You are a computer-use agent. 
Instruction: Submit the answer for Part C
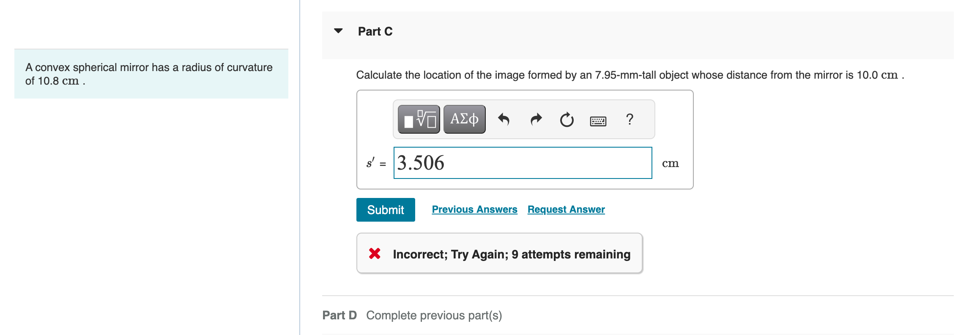click(x=385, y=209)
